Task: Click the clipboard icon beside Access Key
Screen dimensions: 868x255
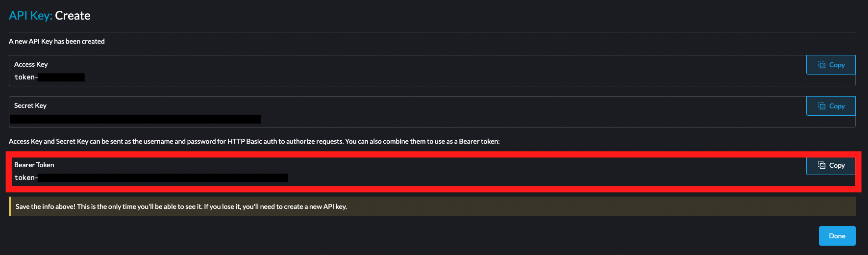Action: (822, 65)
